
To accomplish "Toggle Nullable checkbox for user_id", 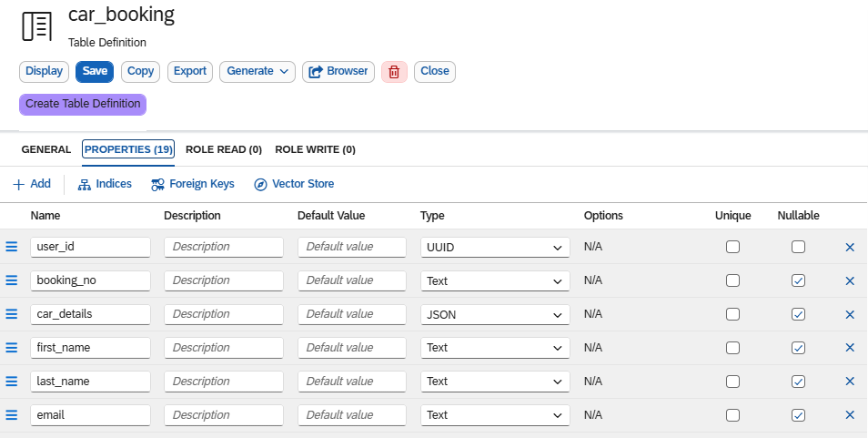I will 798,247.
